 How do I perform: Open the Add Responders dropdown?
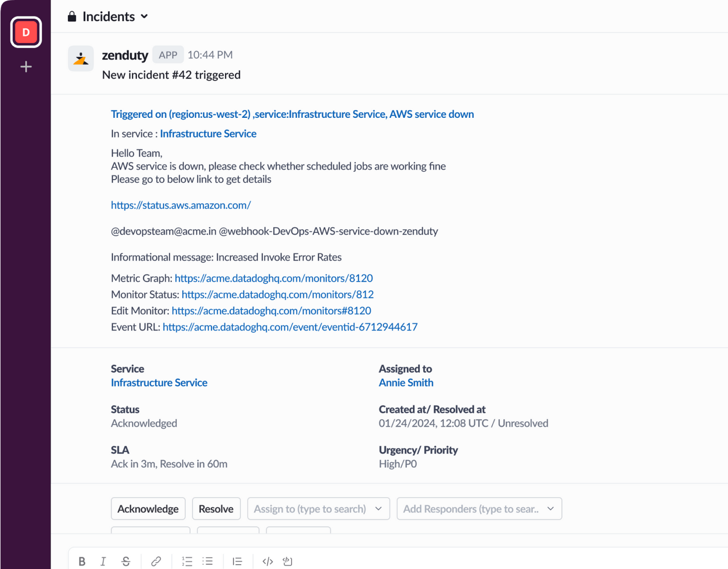point(479,509)
